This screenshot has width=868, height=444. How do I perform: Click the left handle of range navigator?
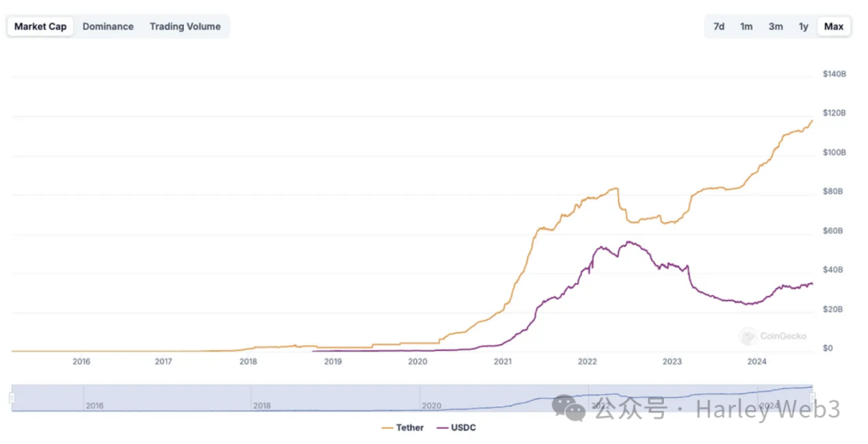point(12,397)
